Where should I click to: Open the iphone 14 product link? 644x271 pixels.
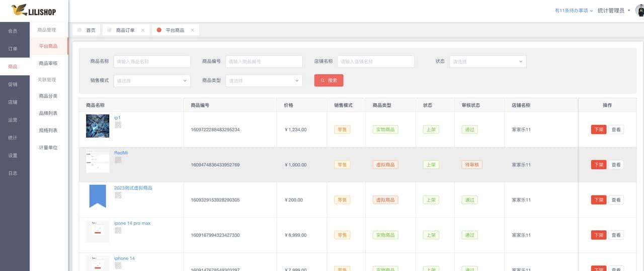[124, 258]
